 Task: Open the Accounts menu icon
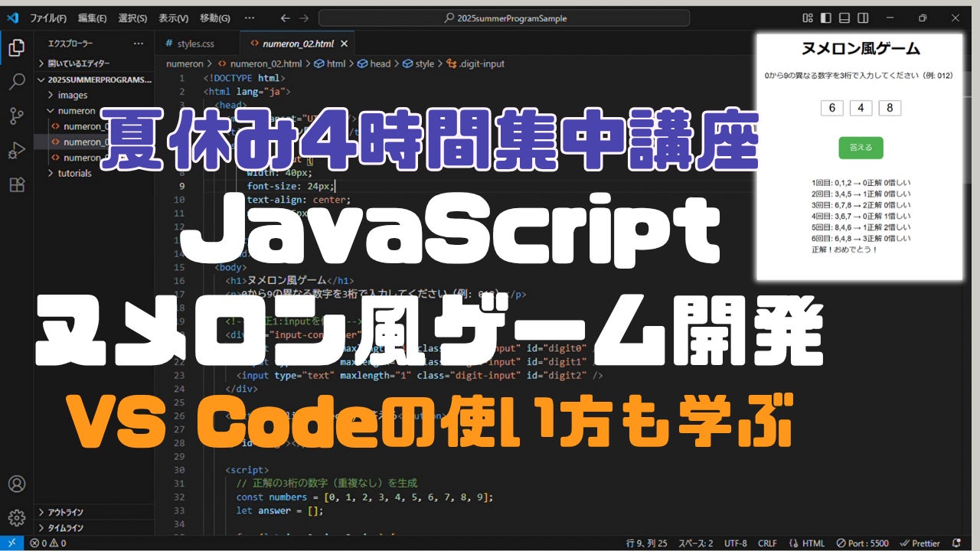[x=16, y=484]
